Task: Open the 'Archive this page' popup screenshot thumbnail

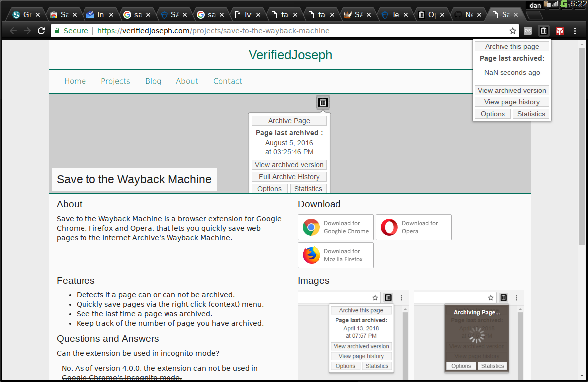Action: point(353,335)
